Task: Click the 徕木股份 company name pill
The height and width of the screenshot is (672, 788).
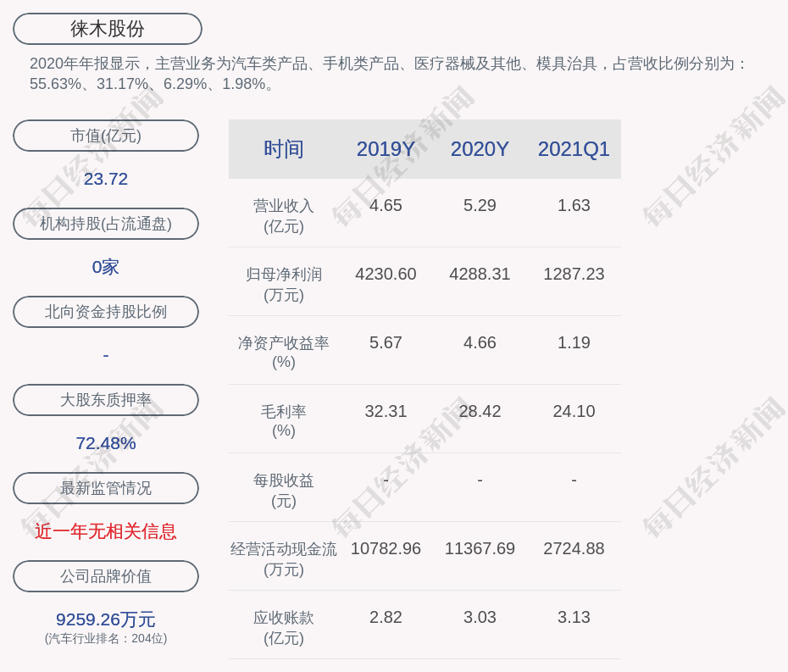Action: pyautogui.click(x=108, y=29)
